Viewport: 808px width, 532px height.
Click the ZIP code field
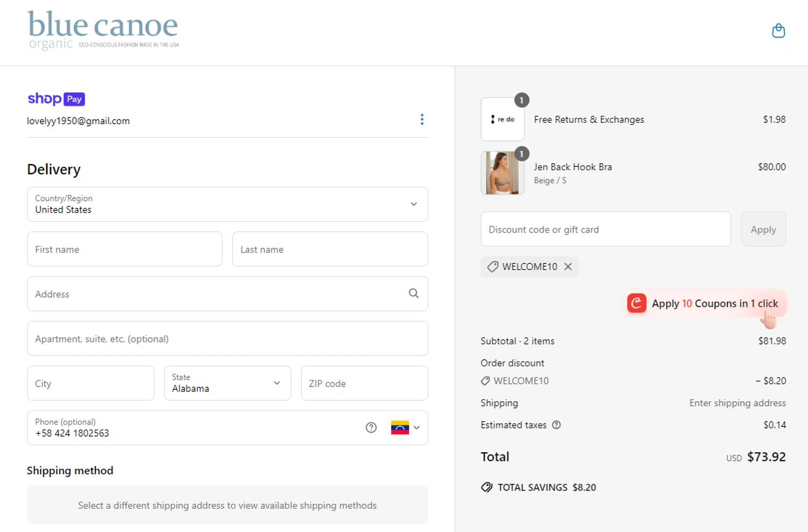coord(365,383)
